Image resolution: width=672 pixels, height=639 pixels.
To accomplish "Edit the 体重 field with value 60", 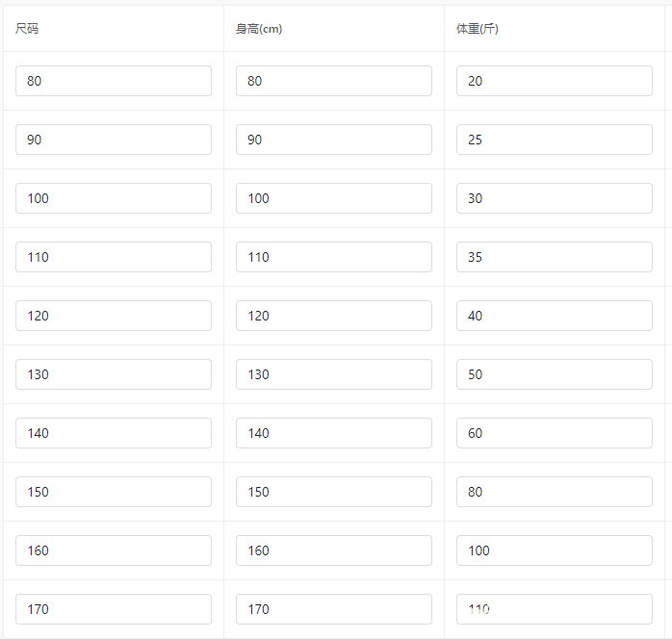I will pos(554,433).
